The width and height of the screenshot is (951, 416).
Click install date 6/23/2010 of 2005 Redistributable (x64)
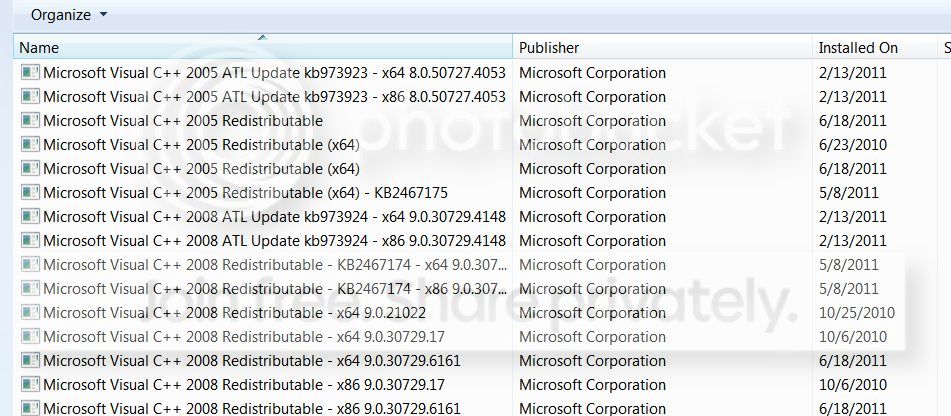pos(853,145)
